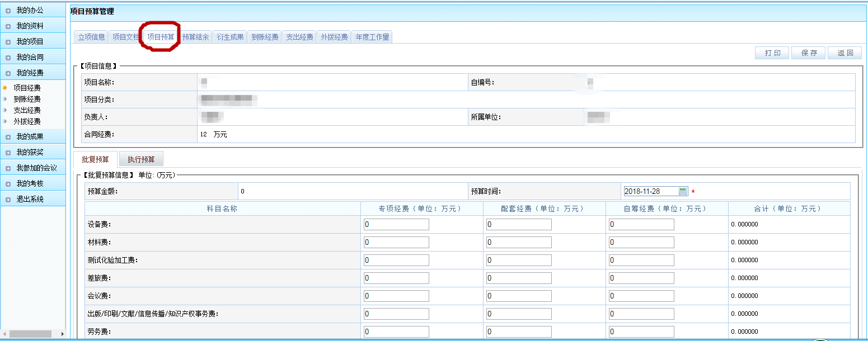This screenshot has width=868, height=341.
Task: Click the sidebar horizontal scrollbar right arrow
Action: [62, 334]
